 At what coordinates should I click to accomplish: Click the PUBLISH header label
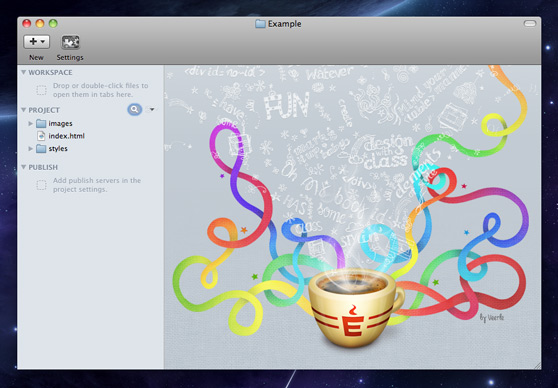[x=43, y=167]
